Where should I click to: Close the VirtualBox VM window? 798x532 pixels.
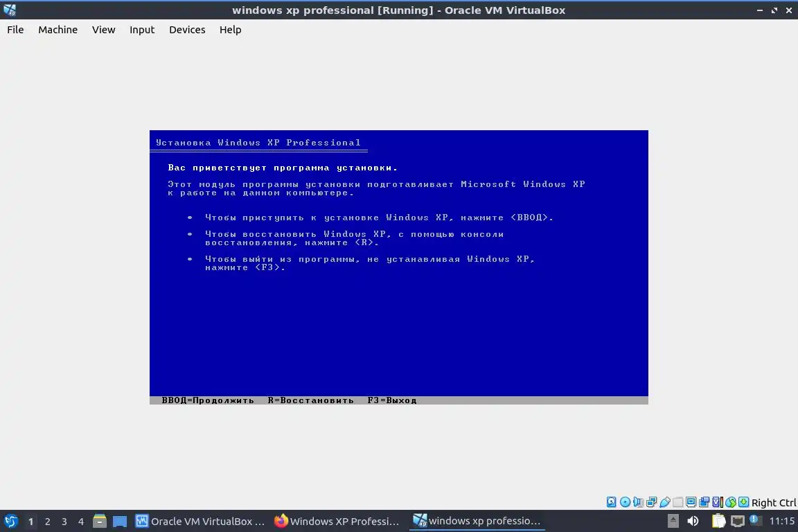click(789, 10)
